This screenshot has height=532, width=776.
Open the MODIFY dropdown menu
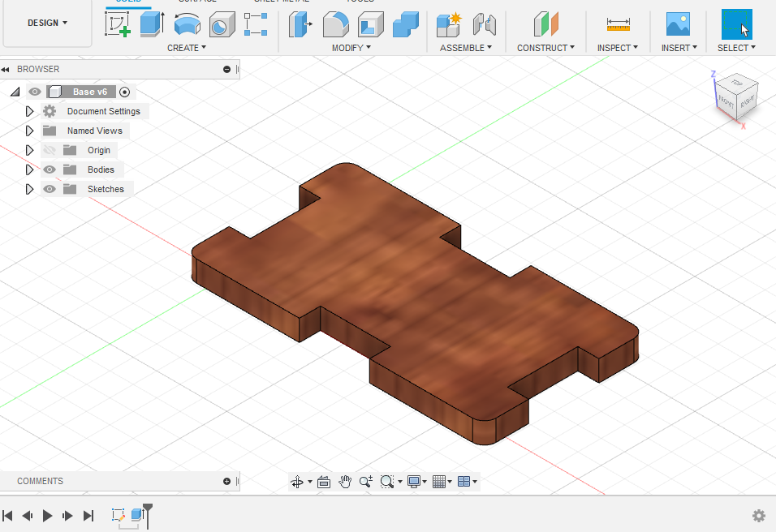[x=351, y=48]
